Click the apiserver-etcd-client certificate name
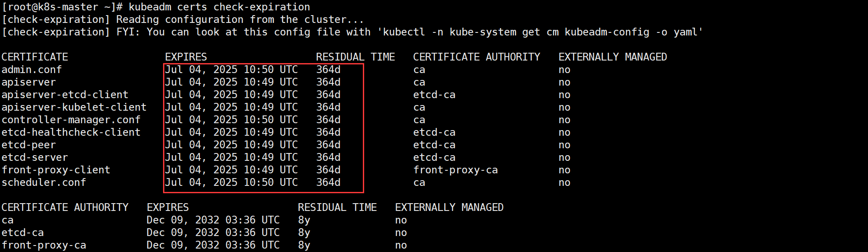The image size is (868, 252). point(65,95)
